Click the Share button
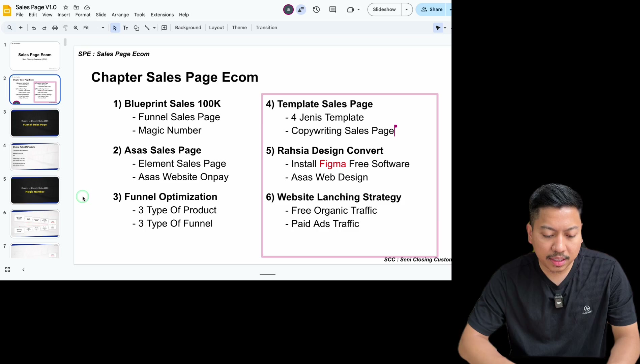Viewport: 640px width, 364px height. pos(432,10)
